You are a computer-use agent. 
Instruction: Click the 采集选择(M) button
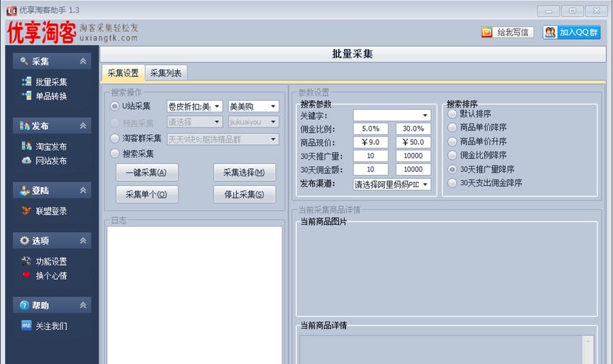245,172
